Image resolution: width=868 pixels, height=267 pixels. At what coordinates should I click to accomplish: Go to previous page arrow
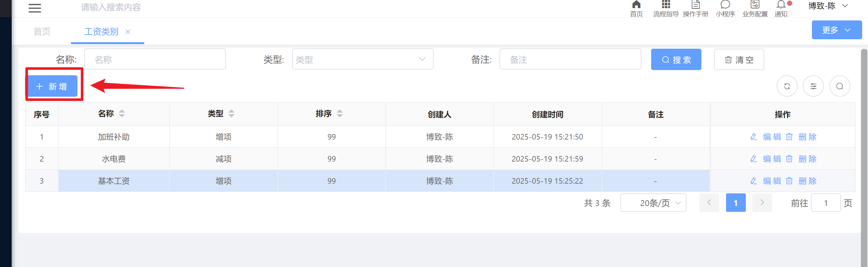click(x=709, y=203)
